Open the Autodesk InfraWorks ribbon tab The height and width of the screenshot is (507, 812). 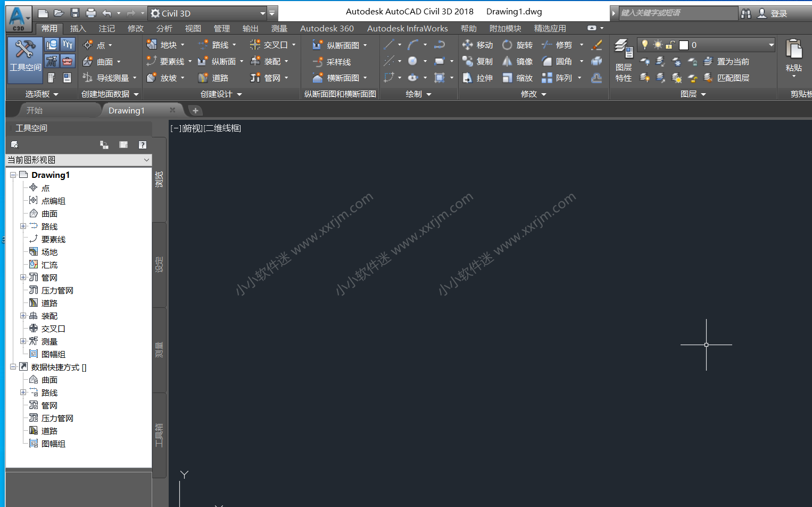pyautogui.click(x=408, y=28)
